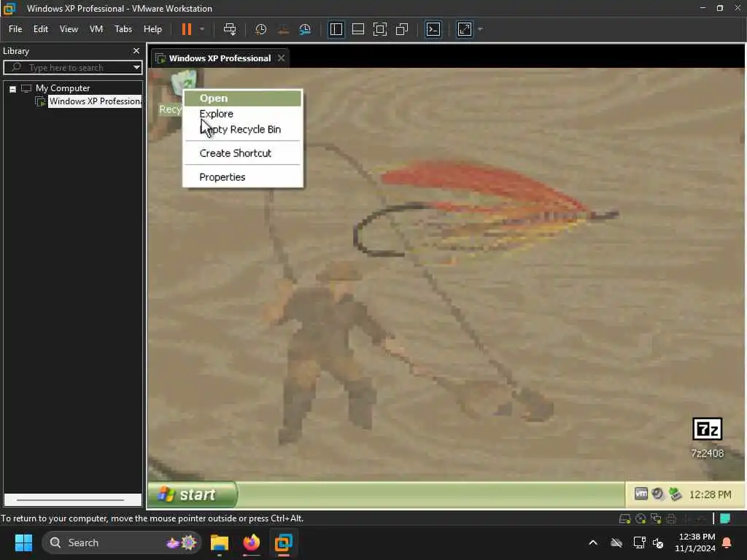Expand the library search dropdown arrow
The width and height of the screenshot is (747, 560).
pos(136,68)
